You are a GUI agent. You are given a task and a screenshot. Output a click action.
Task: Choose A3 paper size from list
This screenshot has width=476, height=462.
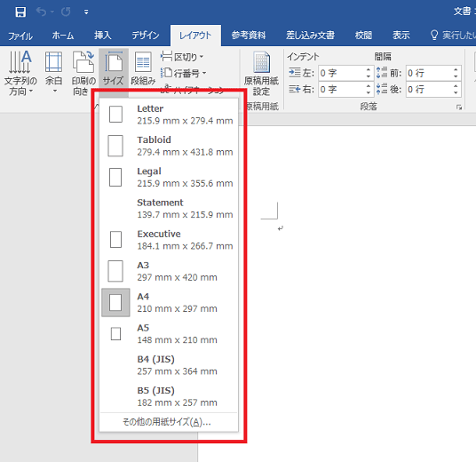point(169,271)
